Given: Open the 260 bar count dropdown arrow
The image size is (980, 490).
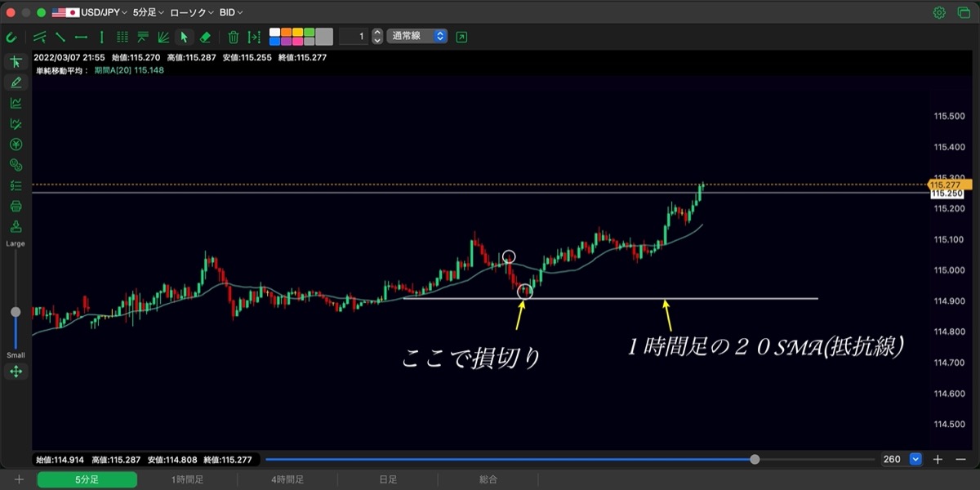Looking at the screenshot, I should click(915, 459).
